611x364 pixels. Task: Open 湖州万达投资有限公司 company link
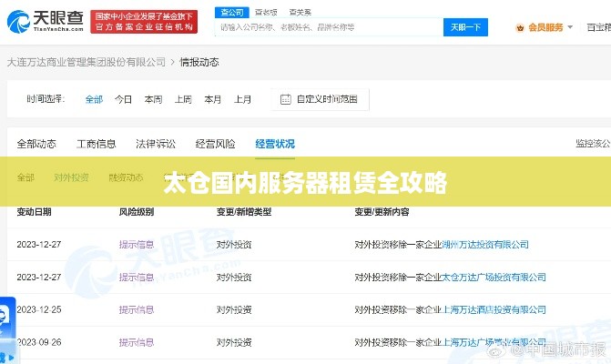point(485,245)
